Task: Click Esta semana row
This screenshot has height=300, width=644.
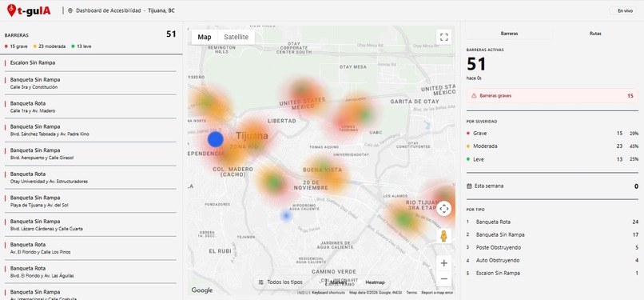Action: point(552,186)
